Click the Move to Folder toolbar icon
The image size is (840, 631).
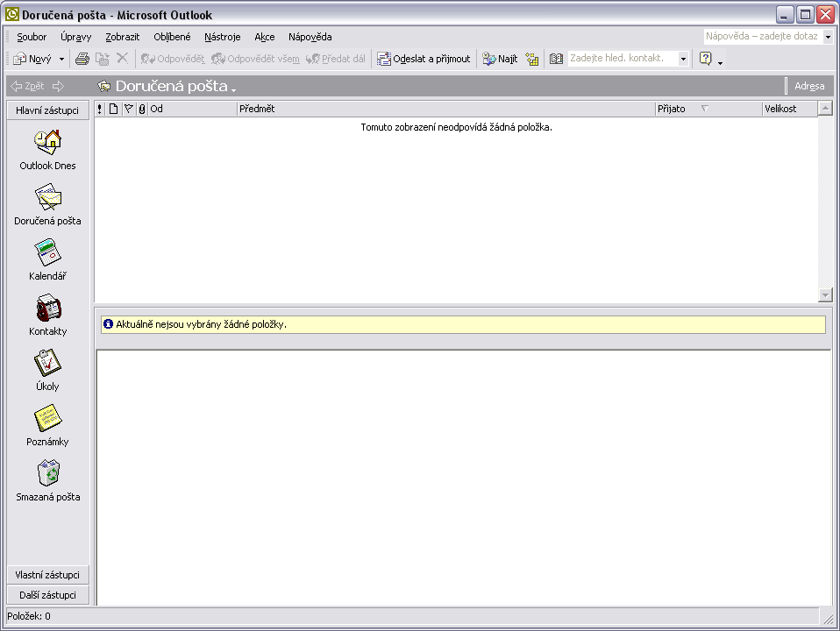103,59
